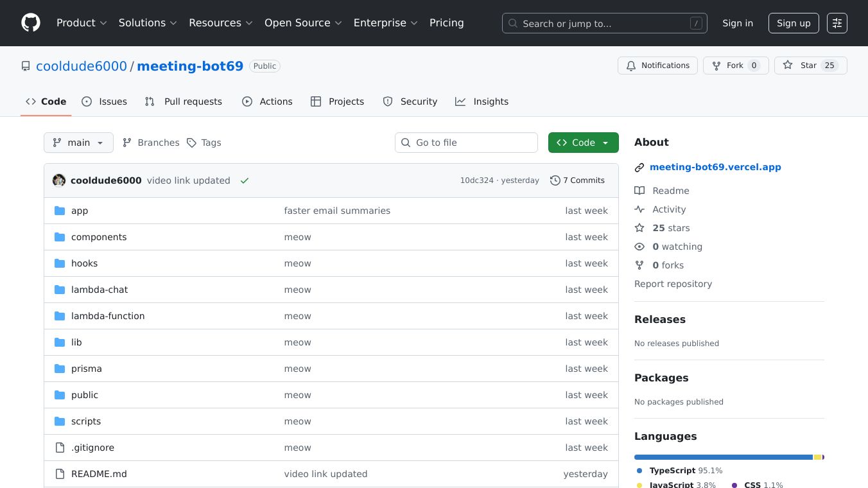Switch to the Pull requests tab

(184, 101)
